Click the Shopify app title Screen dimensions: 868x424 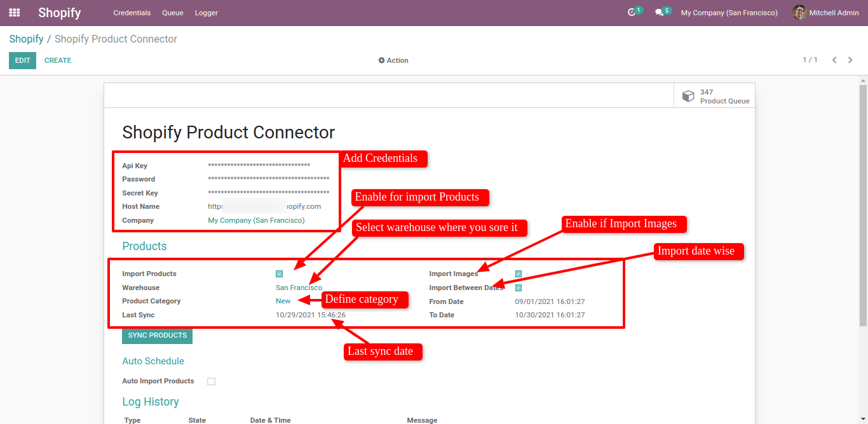[x=60, y=13]
